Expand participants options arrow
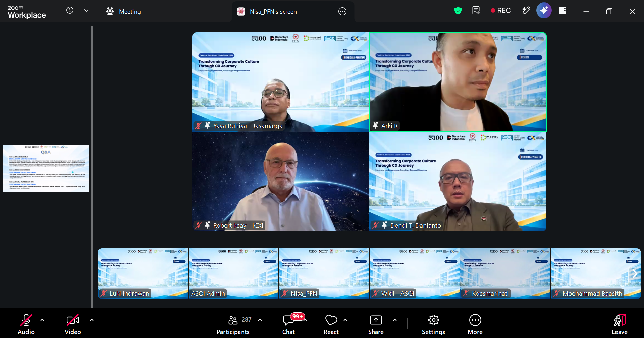Viewport: 644px width, 338px height. (260, 320)
